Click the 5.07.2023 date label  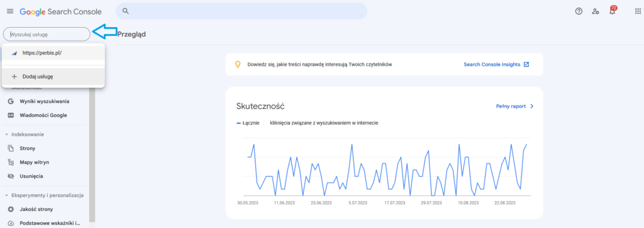(x=358, y=203)
